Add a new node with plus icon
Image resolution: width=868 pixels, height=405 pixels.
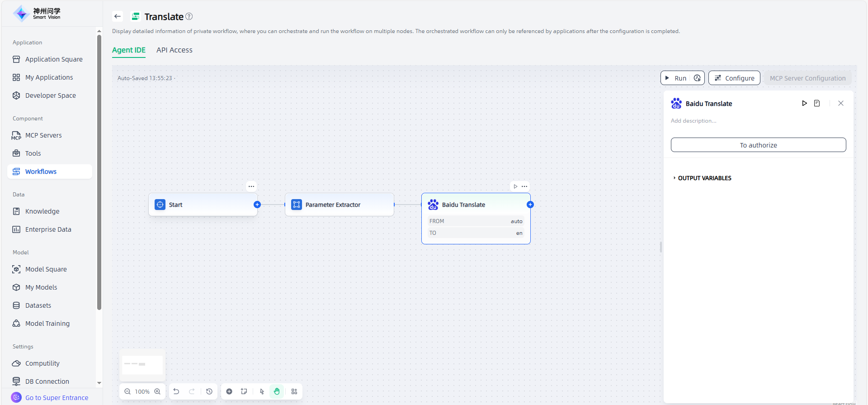coord(229,391)
